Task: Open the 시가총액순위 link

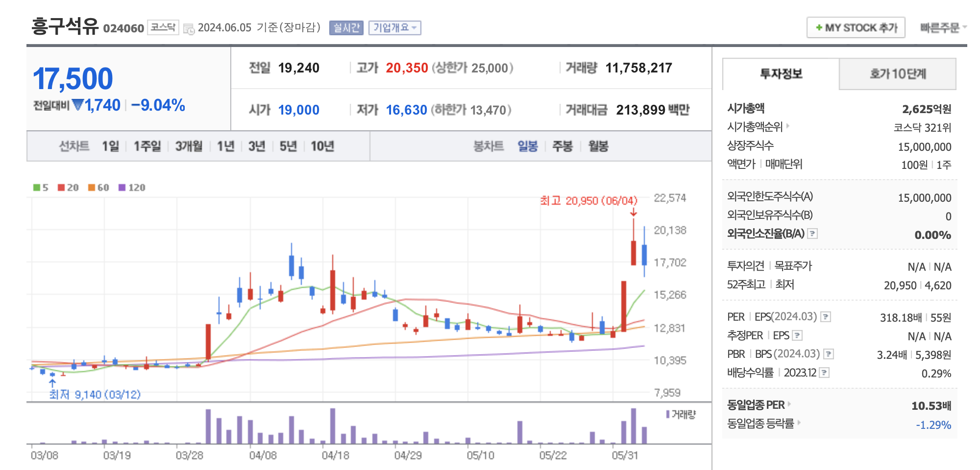Action: pos(755,127)
